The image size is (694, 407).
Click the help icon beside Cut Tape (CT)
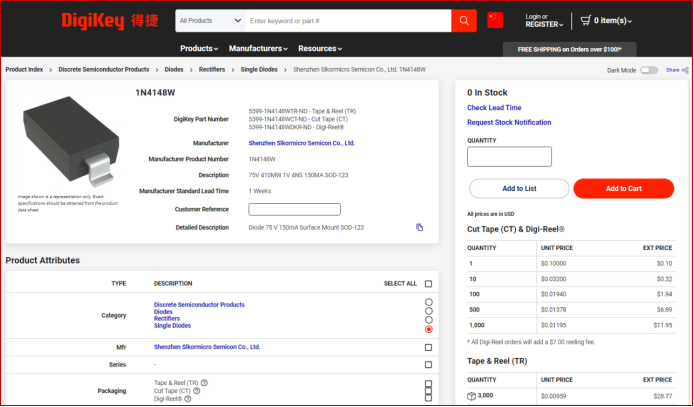point(197,391)
